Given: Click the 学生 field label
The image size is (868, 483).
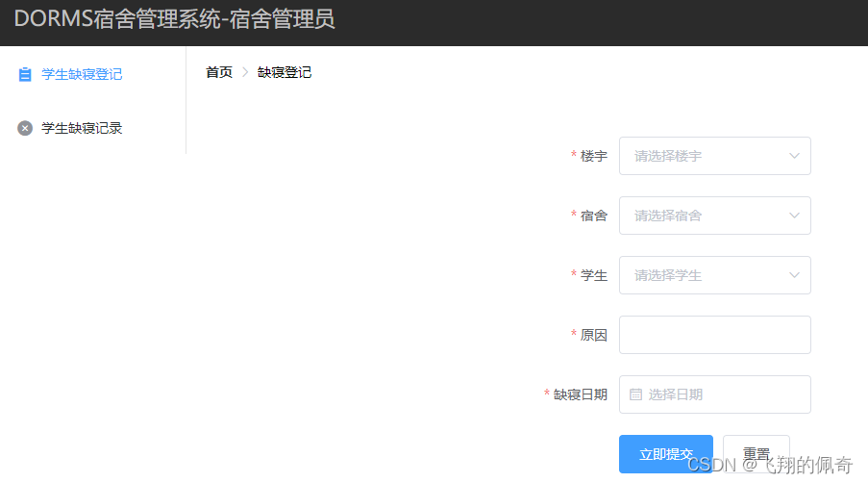Looking at the screenshot, I should coord(593,275).
